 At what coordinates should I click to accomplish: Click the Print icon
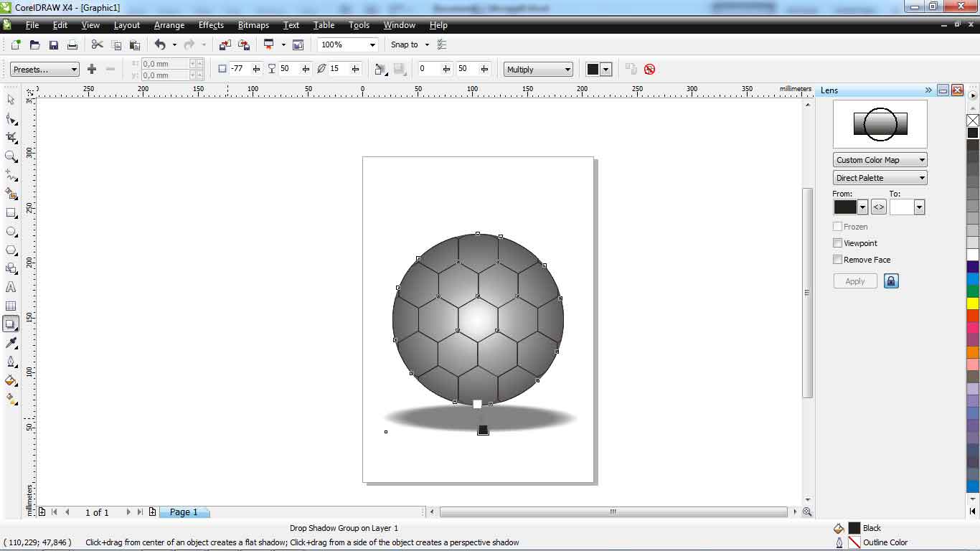click(72, 44)
